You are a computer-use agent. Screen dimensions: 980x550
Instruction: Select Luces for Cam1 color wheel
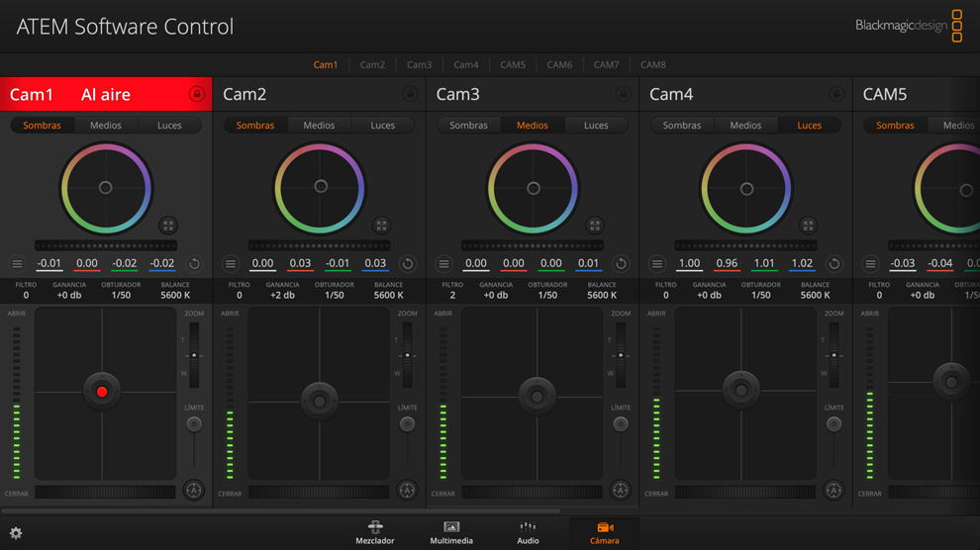point(169,126)
